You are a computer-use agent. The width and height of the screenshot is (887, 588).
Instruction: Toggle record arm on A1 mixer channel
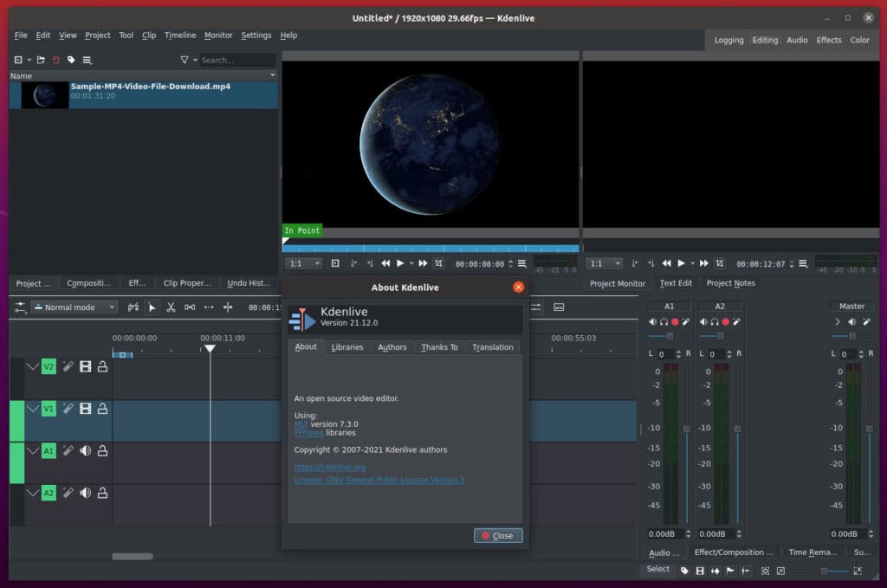[x=675, y=321]
